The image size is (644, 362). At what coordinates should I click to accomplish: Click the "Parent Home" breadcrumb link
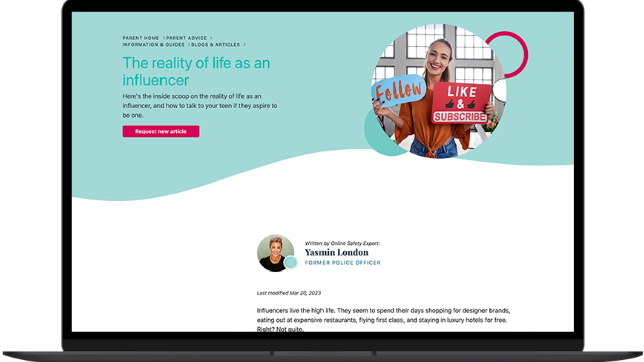click(141, 38)
